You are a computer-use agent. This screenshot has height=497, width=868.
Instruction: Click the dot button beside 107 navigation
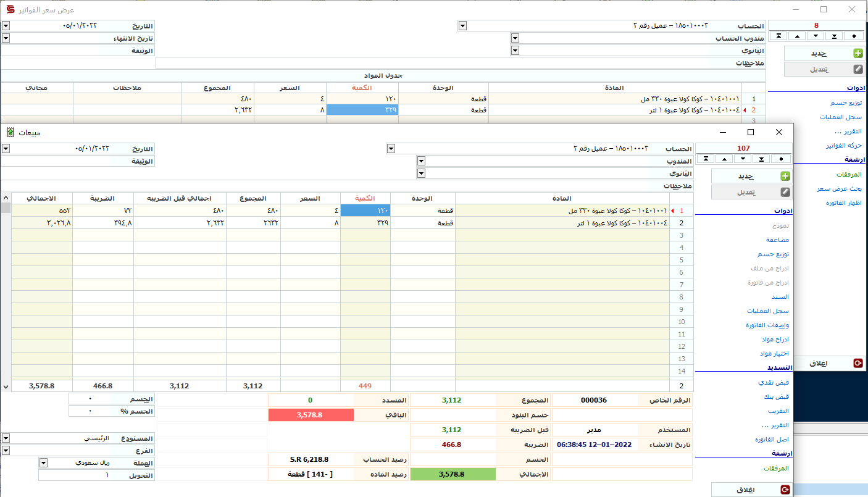[781, 159]
